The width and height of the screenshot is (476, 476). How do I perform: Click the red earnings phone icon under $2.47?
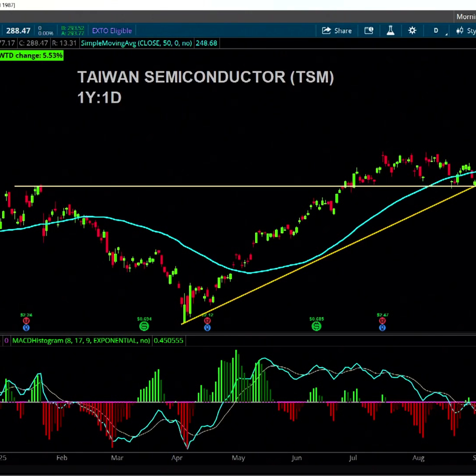[x=382, y=321]
